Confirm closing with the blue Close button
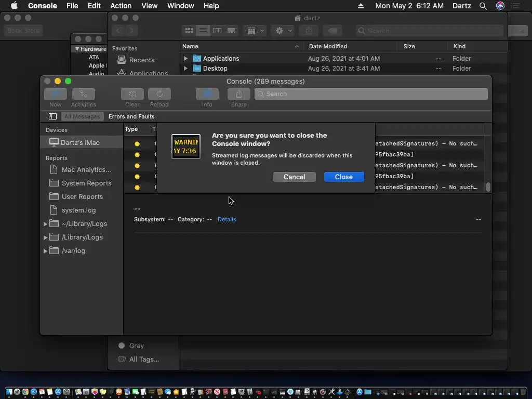Viewport: 532px width, 399px height. [x=344, y=177]
